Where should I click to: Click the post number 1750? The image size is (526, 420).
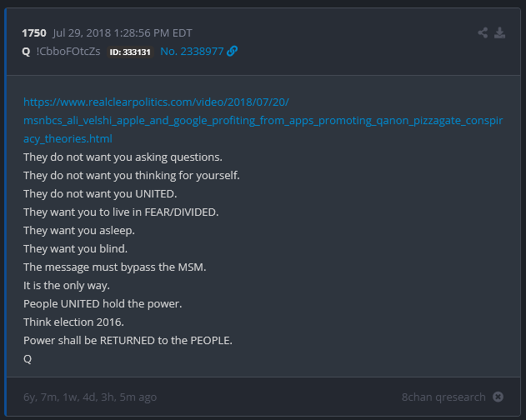coord(34,33)
